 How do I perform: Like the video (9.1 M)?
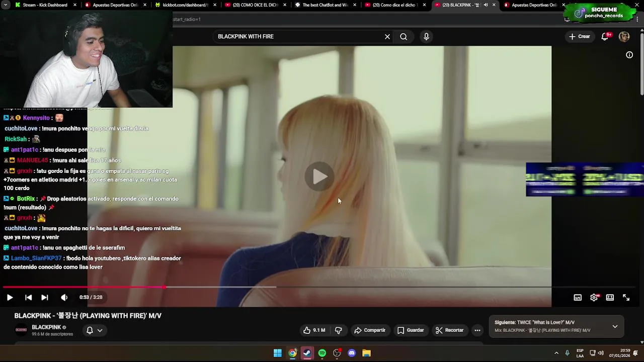click(314, 330)
